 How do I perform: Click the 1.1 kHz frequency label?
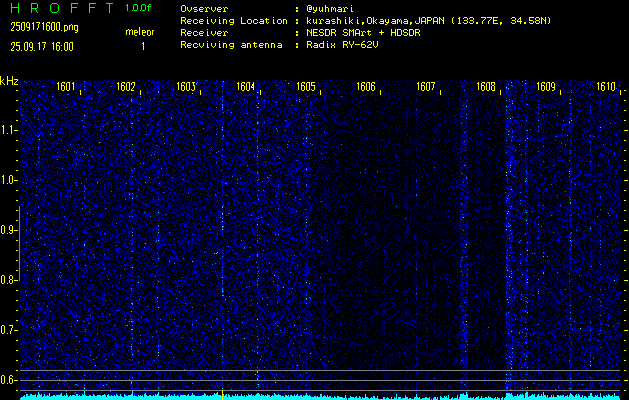(x=8, y=130)
